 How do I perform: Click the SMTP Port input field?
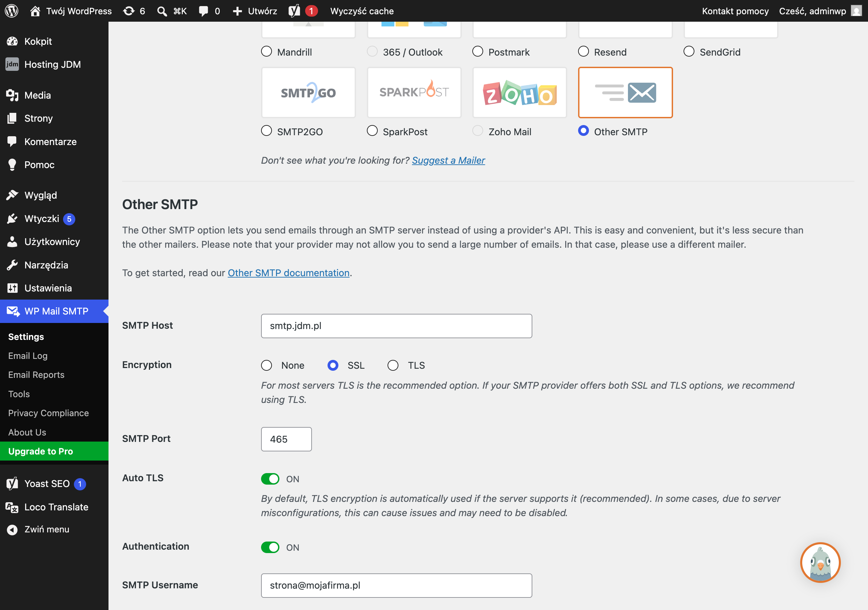[286, 439]
